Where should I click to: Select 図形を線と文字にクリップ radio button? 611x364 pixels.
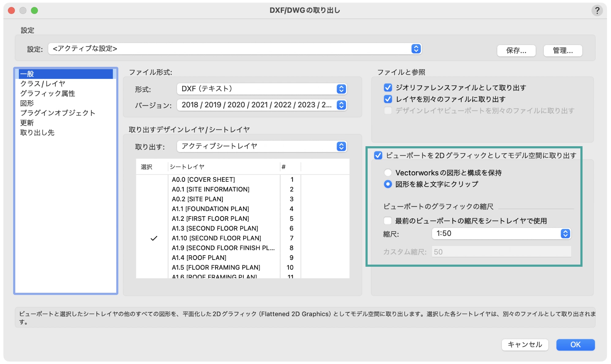tap(388, 184)
